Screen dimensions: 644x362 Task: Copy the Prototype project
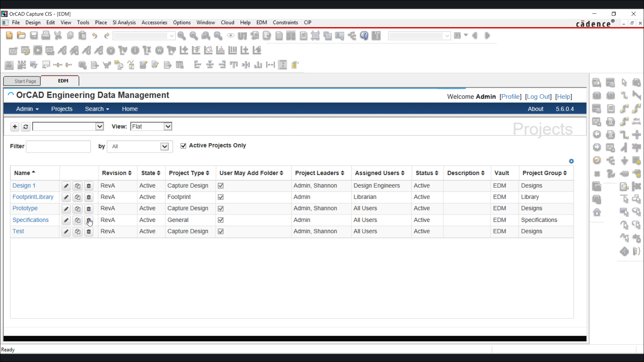77,208
